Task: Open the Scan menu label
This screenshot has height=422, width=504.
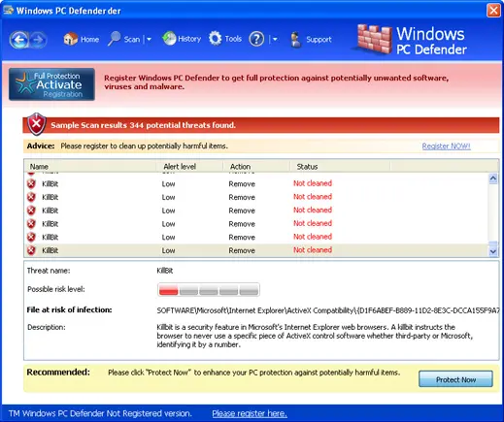Action: [132, 40]
